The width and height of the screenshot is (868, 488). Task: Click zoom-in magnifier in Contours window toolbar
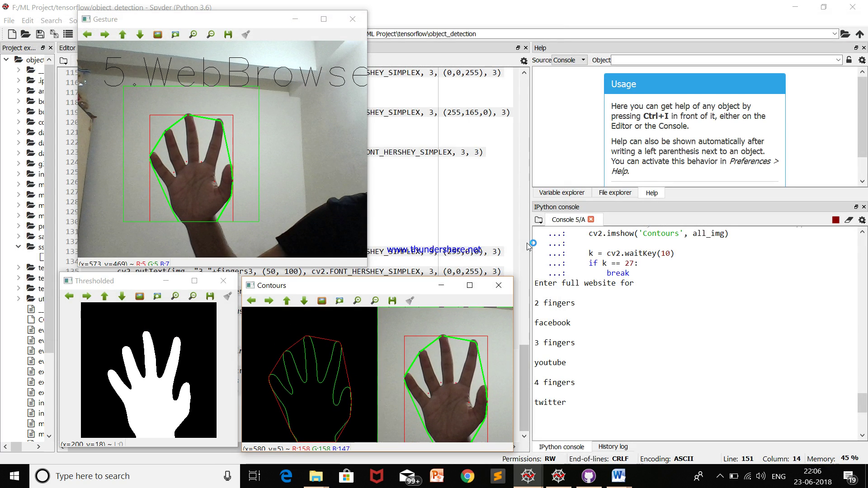point(357,300)
